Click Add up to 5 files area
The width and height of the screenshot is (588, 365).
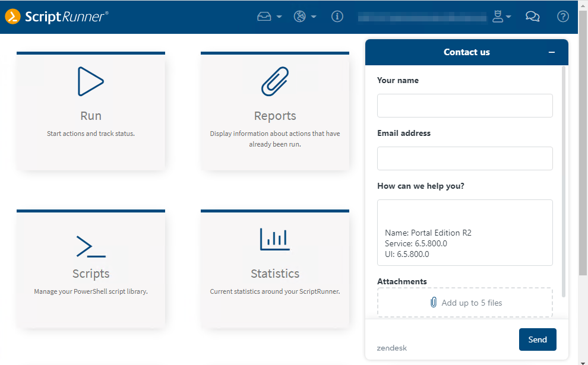(x=464, y=303)
